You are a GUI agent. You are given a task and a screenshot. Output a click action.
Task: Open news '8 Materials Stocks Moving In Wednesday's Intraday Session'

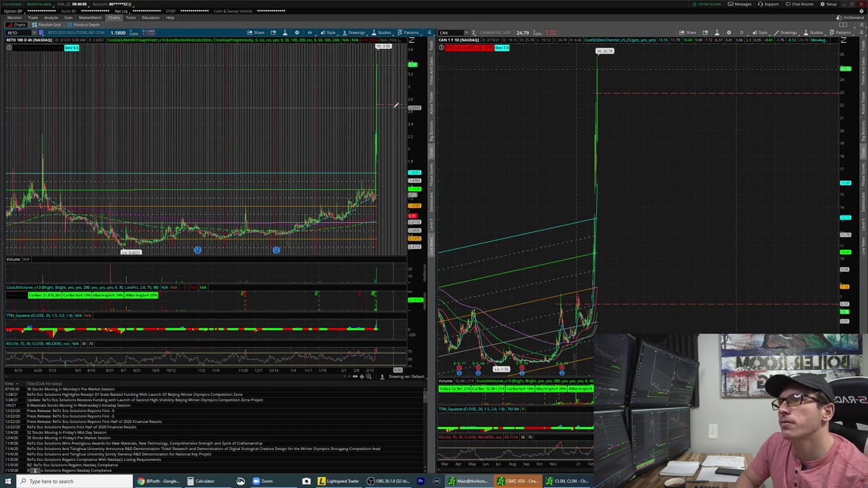coord(79,405)
